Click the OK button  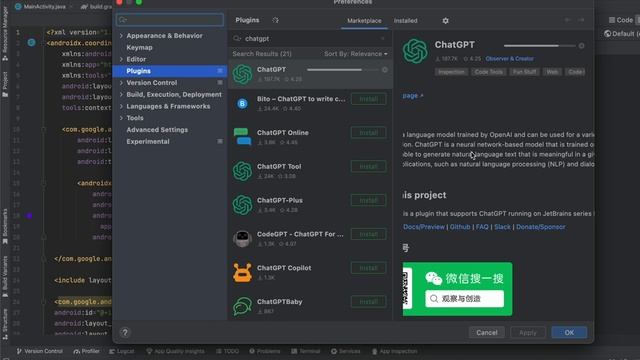[x=569, y=332]
